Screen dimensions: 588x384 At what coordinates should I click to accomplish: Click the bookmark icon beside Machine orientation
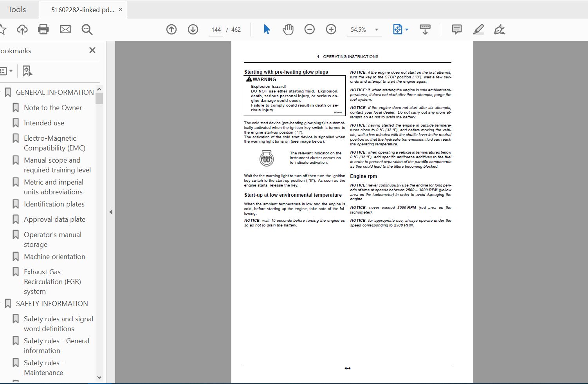pos(16,257)
